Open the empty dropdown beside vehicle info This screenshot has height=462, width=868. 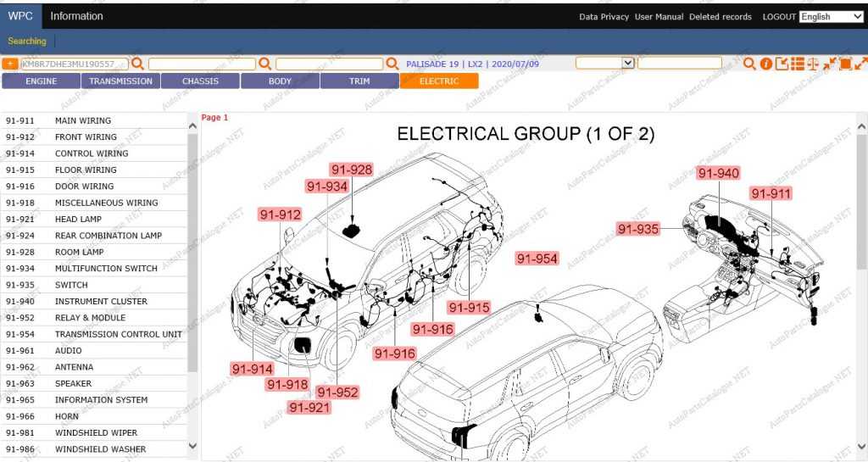(x=605, y=63)
